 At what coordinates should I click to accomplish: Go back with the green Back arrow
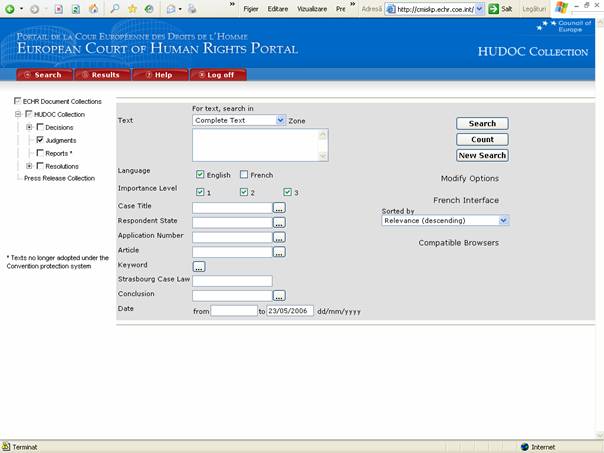tap(10, 9)
